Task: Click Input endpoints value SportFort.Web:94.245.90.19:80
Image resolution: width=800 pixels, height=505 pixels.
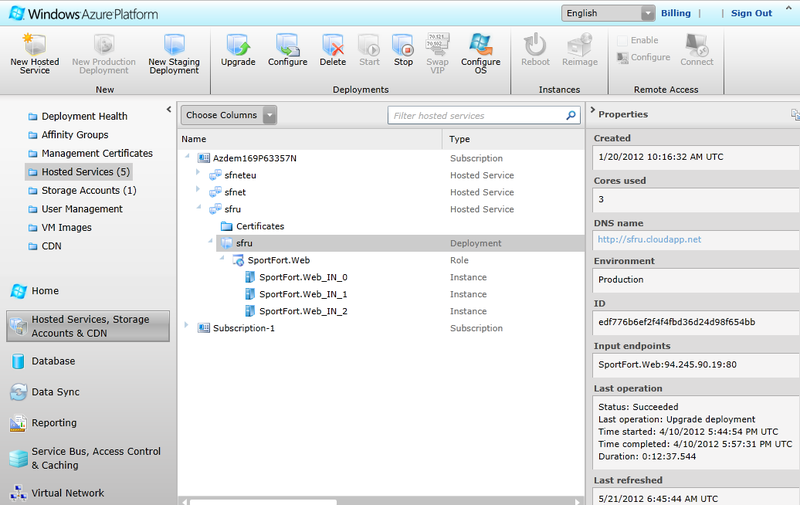Action: (x=667, y=365)
